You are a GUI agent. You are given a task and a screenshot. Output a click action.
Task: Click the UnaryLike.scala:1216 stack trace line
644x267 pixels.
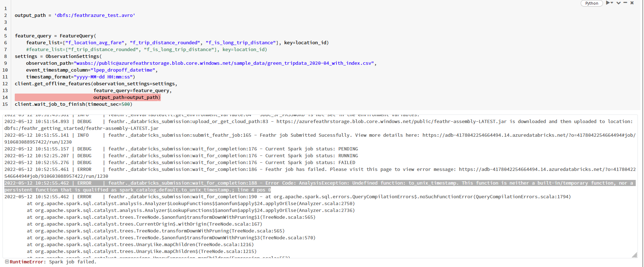(x=140, y=245)
